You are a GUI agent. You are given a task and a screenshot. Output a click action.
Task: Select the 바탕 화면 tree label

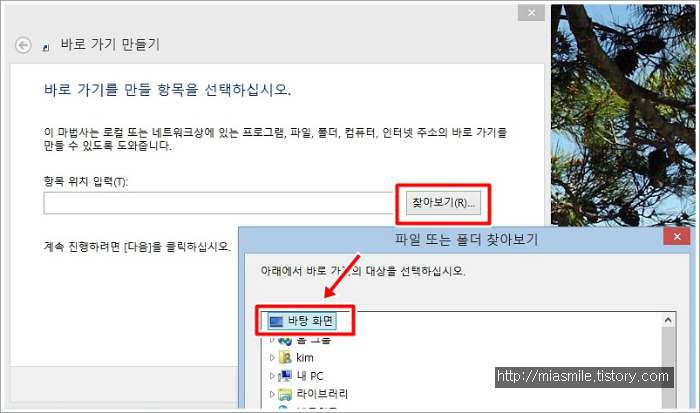click(310, 321)
